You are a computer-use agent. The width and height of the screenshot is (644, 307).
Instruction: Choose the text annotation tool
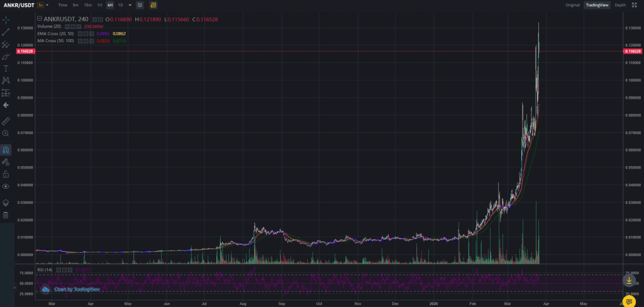click(x=6, y=68)
